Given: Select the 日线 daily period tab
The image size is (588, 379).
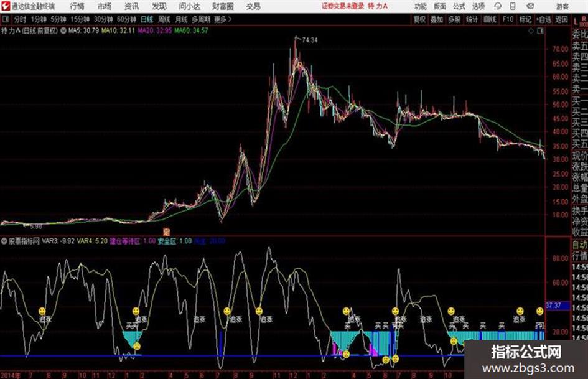Looking at the screenshot, I should tap(147, 19).
